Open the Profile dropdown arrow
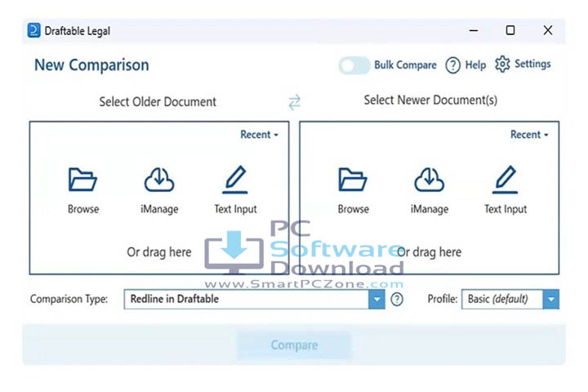The height and width of the screenshot is (392, 588). [551, 299]
